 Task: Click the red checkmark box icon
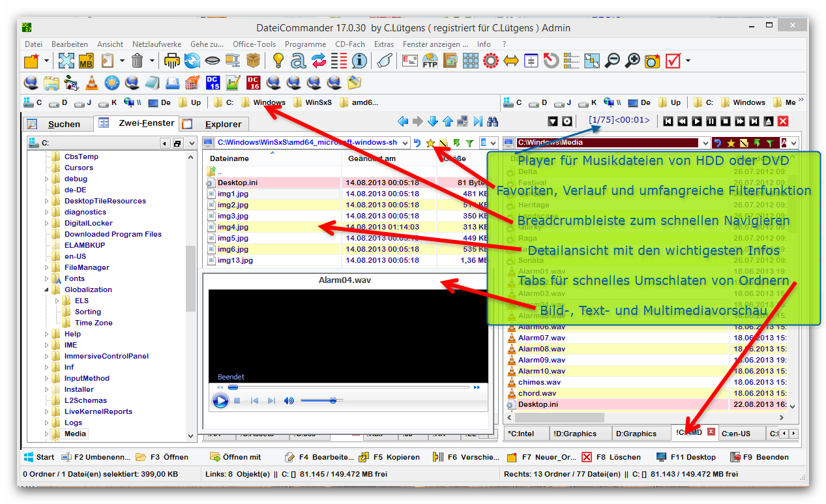(x=672, y=61)
